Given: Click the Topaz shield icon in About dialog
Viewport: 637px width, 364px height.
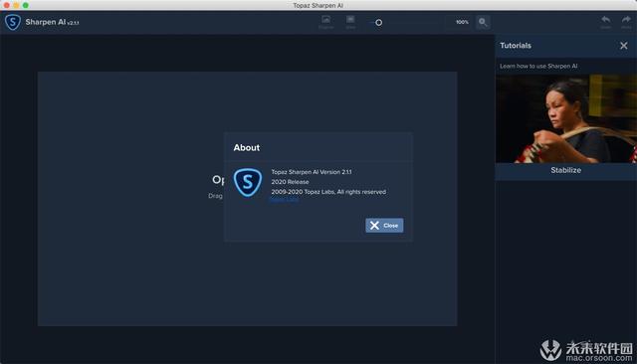Looking at the screenshot, I should pyautogui.click(x=248, y=183).
